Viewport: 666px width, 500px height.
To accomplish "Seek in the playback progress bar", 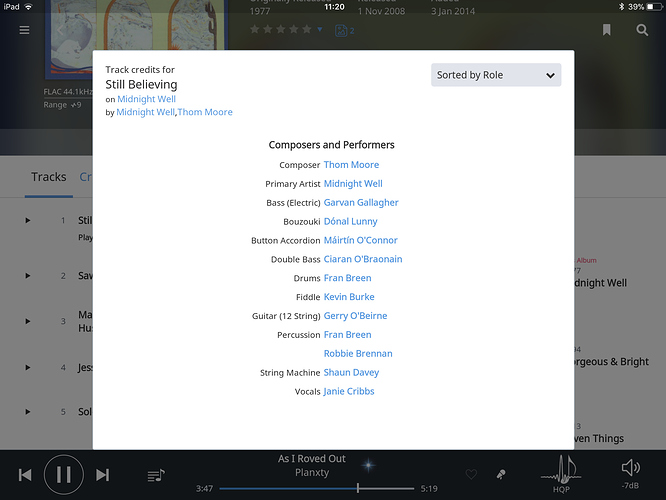I will [x=317, y=489].
